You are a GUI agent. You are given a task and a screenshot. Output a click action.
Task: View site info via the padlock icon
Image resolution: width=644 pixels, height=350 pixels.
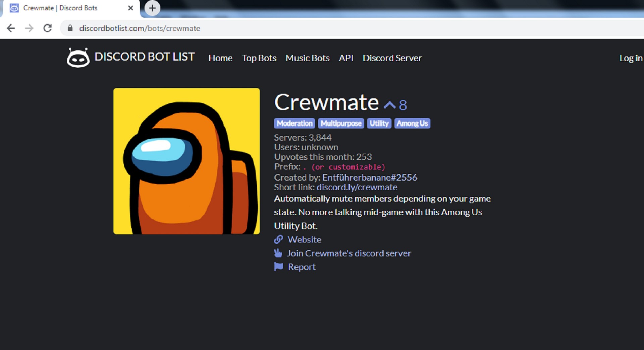point(70,28)
